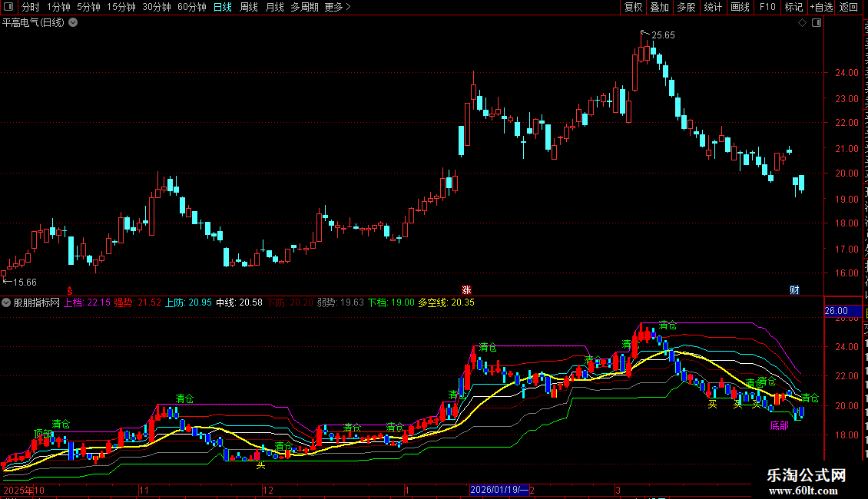The image size is (868, 499).
Task: Open the 多周期 multi-period view
Action: pos(304,7)
